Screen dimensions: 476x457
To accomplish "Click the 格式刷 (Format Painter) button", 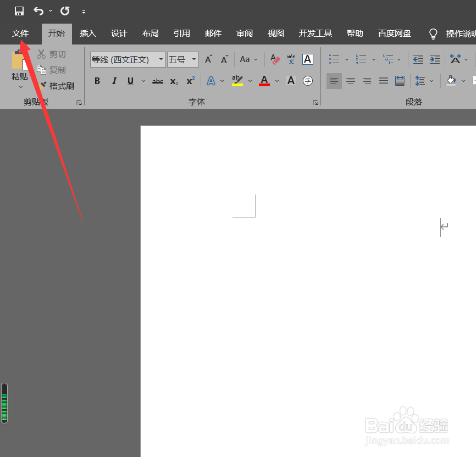I will pos(57,86).
